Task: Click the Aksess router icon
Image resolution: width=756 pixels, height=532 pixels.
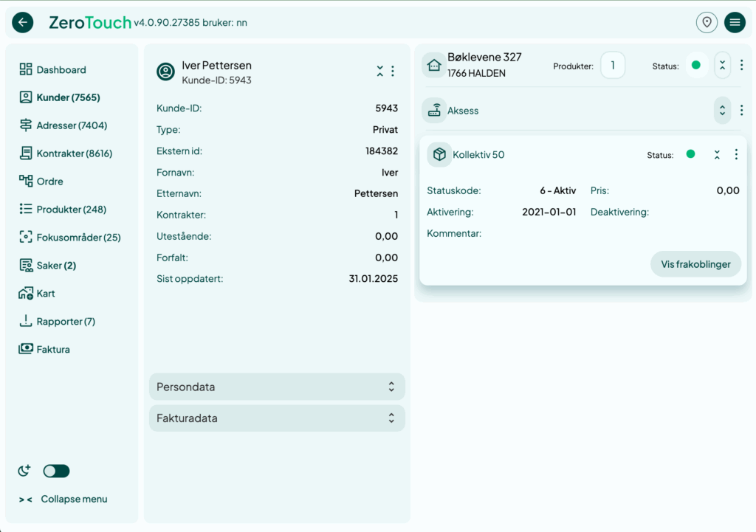Action: 434,111
